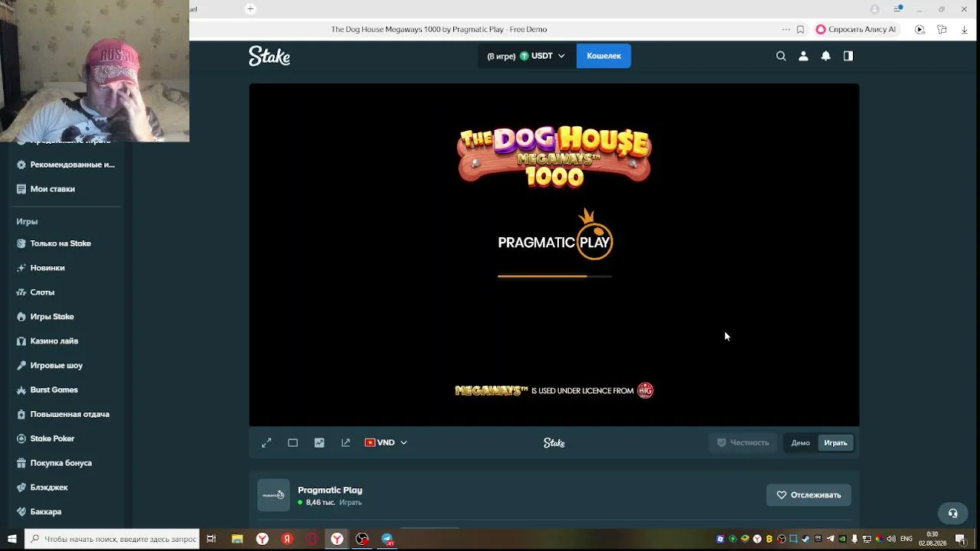Image resolution: width=980 pixels, height=551 pixels.
Task: Open the Кошелек wallet button
Action: pyautogui.click(x=604, y=56)
